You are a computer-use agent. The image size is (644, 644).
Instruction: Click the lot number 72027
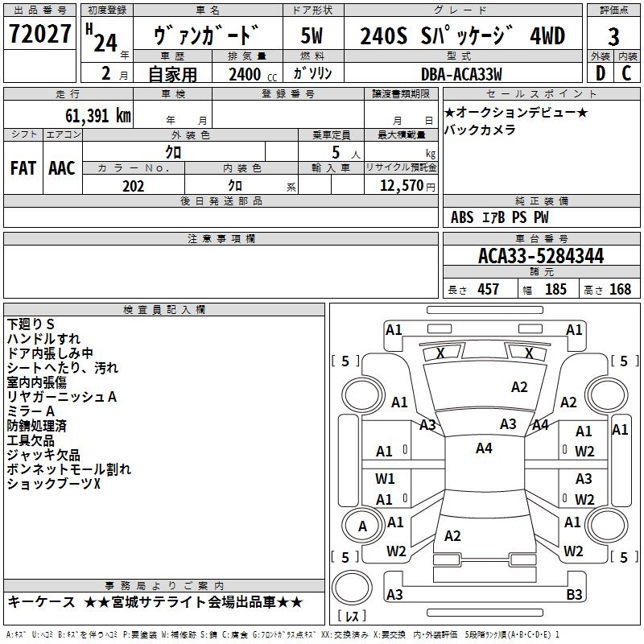(x=39, y=34)
